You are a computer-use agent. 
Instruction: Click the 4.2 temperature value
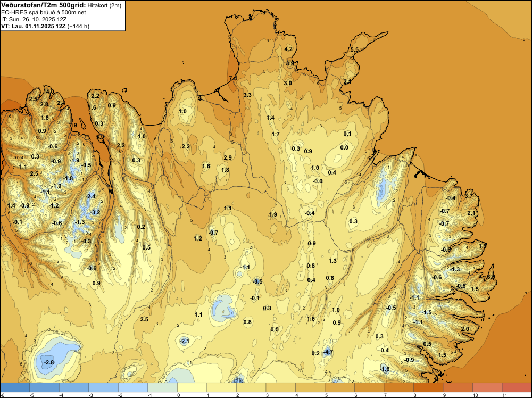pyautogui.click(x=288, y=49)
